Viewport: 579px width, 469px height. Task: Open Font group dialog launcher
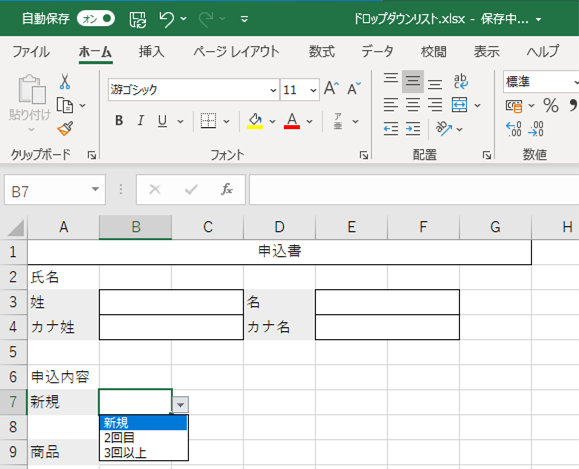[364, 155]
